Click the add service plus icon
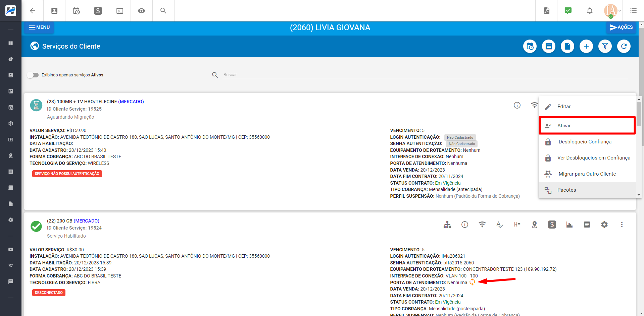 586,46
